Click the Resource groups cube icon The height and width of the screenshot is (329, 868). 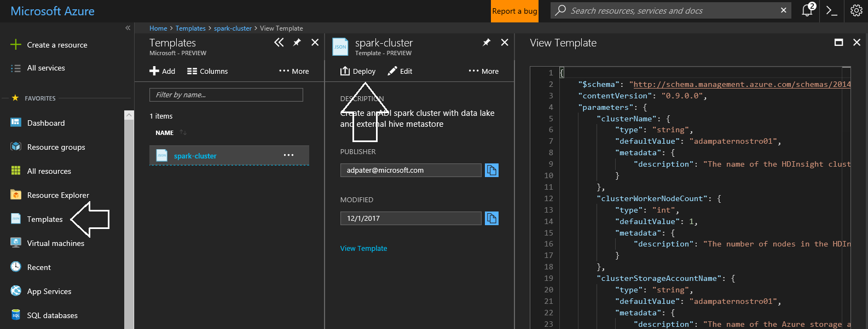tap(16, 146)
